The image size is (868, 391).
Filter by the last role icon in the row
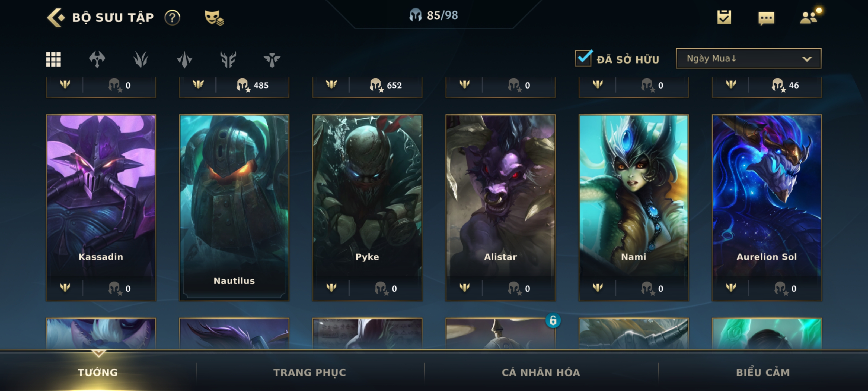272,59
